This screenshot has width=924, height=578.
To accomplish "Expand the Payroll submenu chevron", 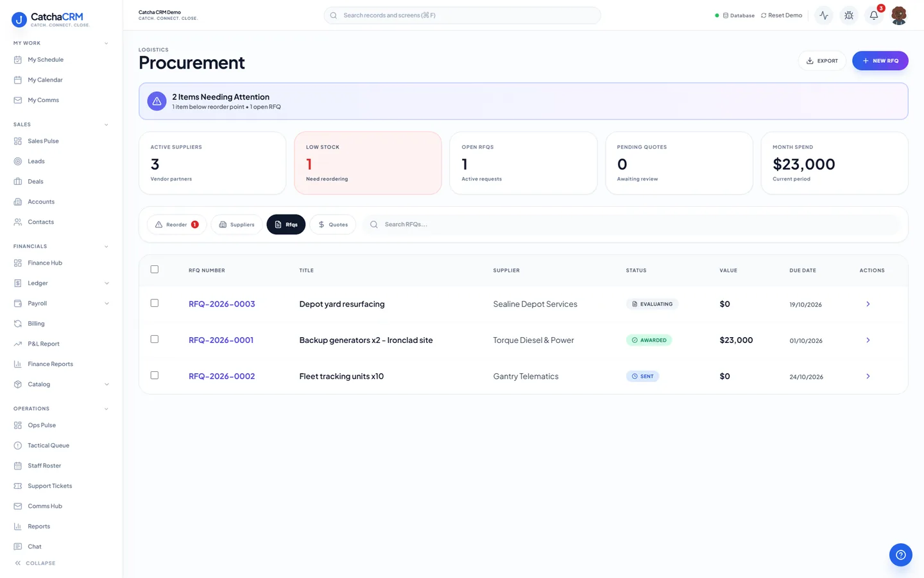I will coord(107,304).
